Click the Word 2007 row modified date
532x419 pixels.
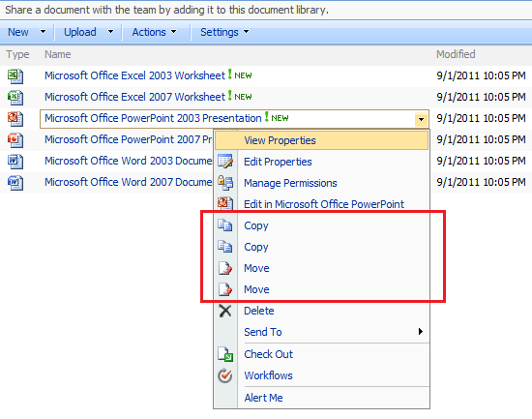click(481, 182)
